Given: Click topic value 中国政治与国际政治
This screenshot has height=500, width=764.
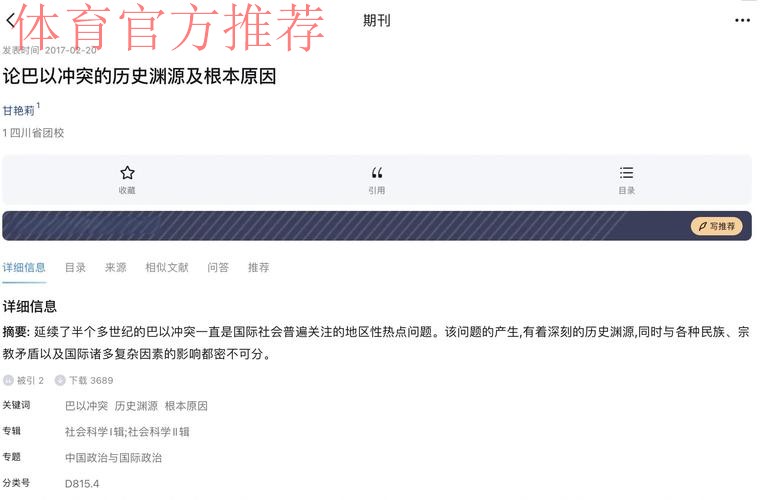Looking at the screenshot, I should click(x=113, y=458).
